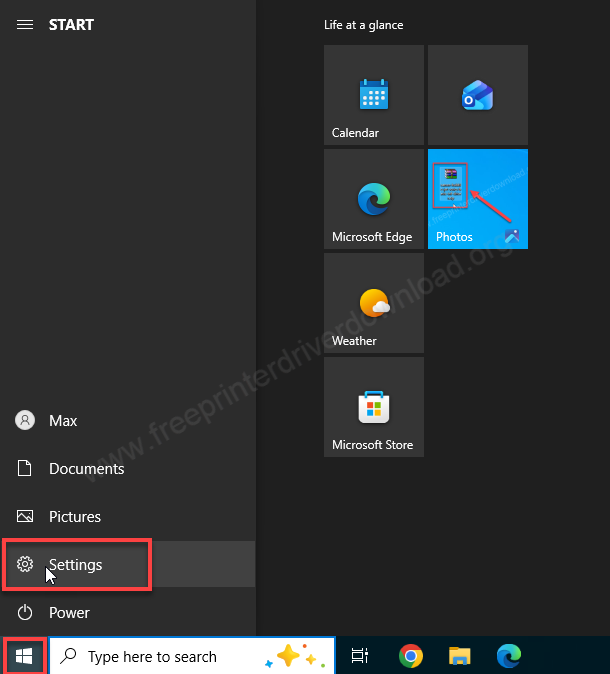
Task: Launch Google Chrome from the taskbar
Action: (410, 656)
